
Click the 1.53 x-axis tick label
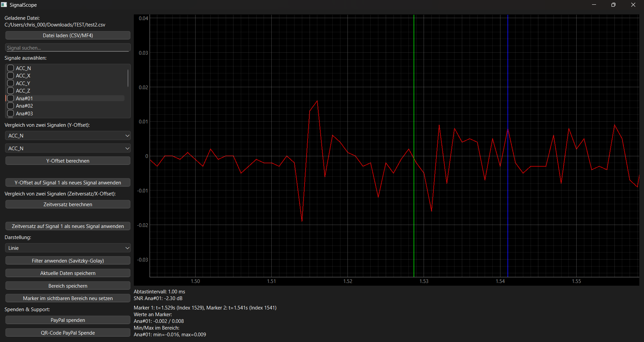click(424, 281)
